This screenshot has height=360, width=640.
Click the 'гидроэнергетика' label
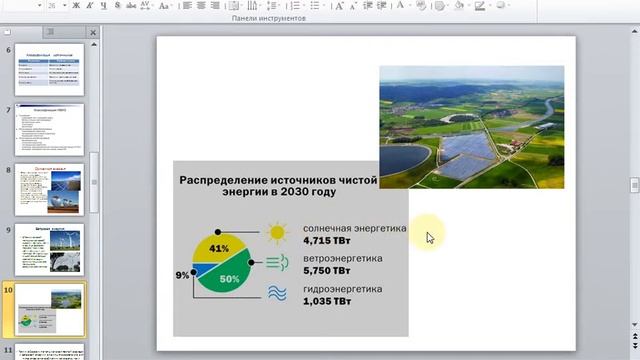click(x=343, y=289)
